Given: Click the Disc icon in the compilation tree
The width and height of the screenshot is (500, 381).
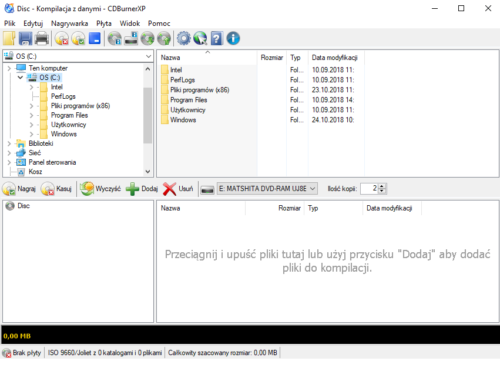Looking at the screenshot, I should [x=10, y=206].
